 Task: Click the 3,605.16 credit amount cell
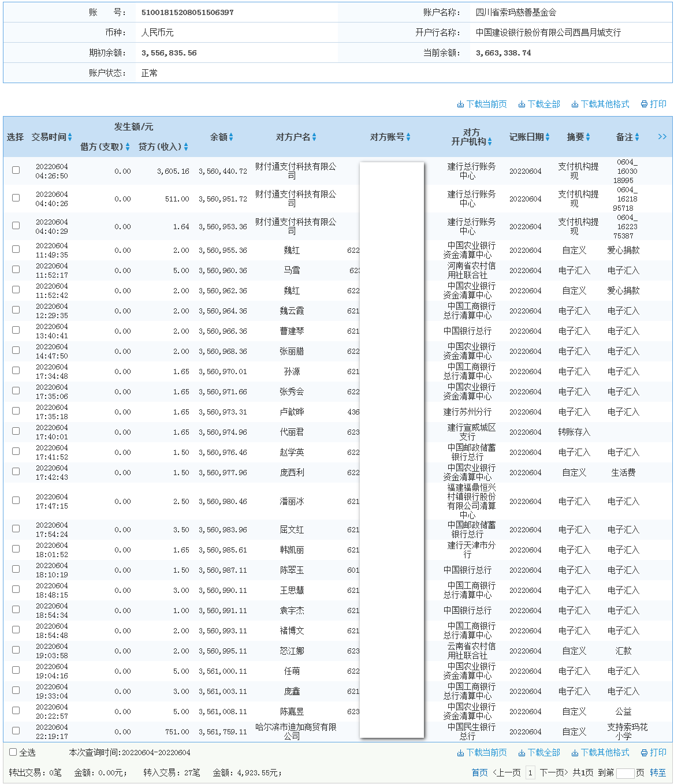(173, 171)
